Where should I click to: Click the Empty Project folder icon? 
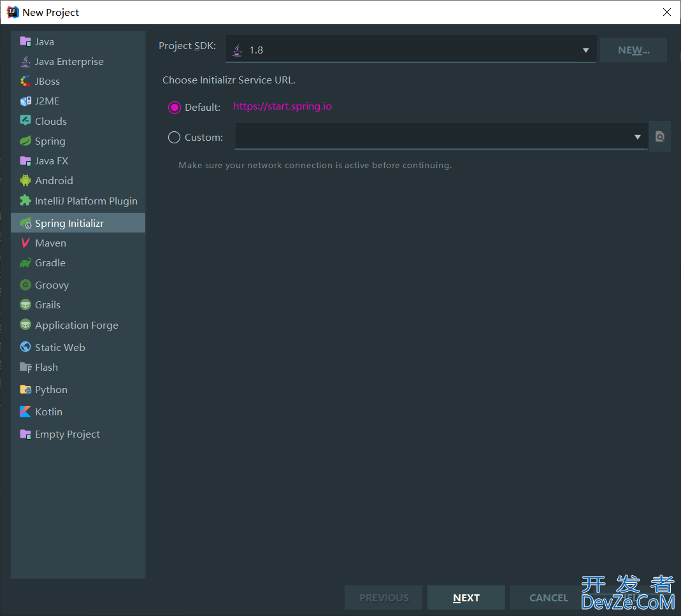tap(25, 434)
